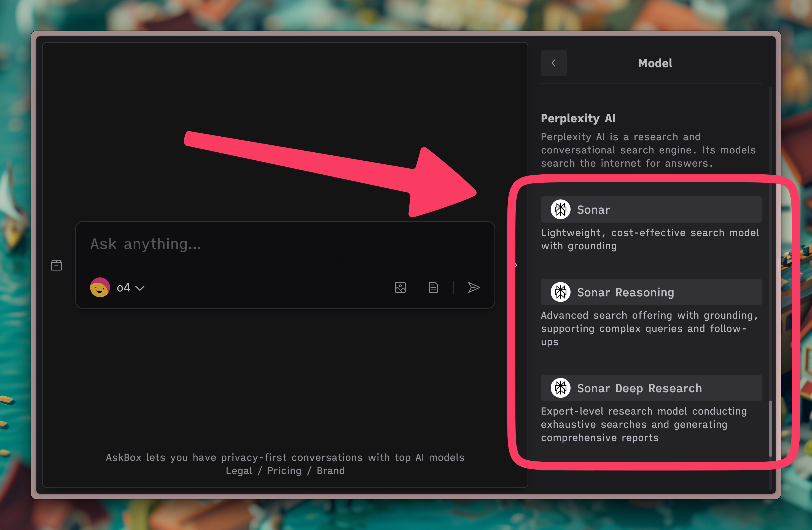Open the Pricing link
812x530 pixels.
point(284,471)
